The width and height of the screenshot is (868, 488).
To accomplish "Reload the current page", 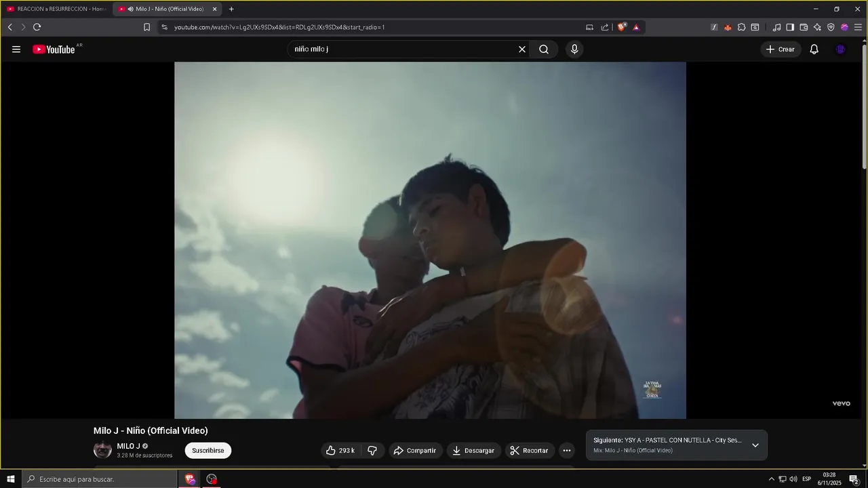I will [37, 27].
